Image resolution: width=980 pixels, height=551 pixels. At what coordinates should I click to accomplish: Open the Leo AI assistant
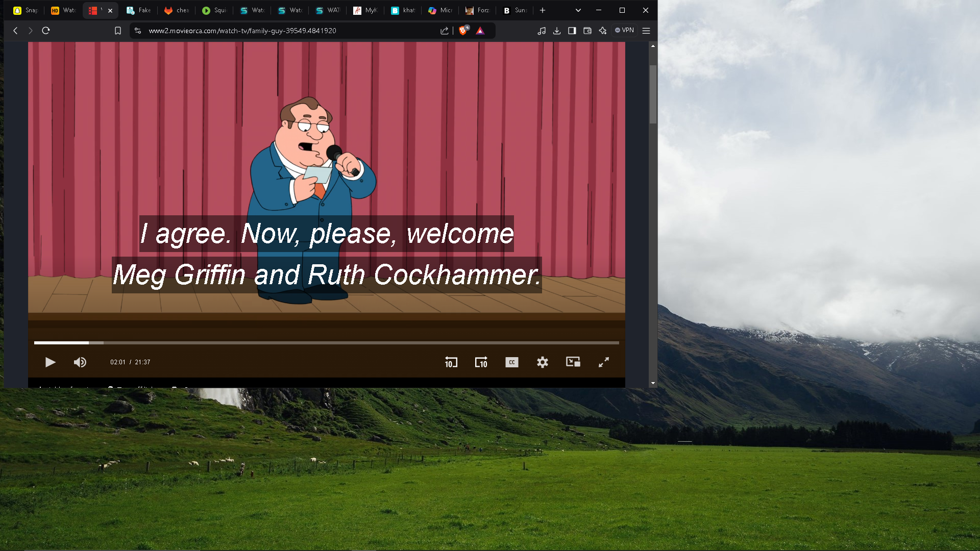click(603, 31)
